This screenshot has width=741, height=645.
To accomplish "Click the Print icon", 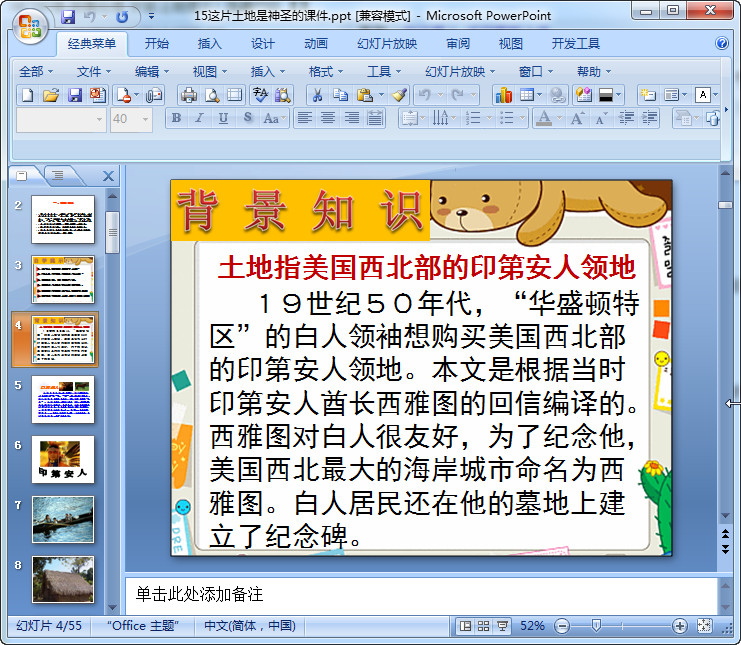I will pos(189,95).
